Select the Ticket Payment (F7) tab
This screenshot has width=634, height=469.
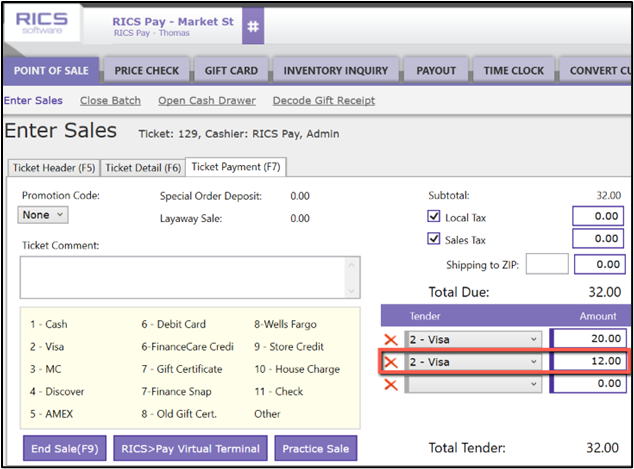236,167
